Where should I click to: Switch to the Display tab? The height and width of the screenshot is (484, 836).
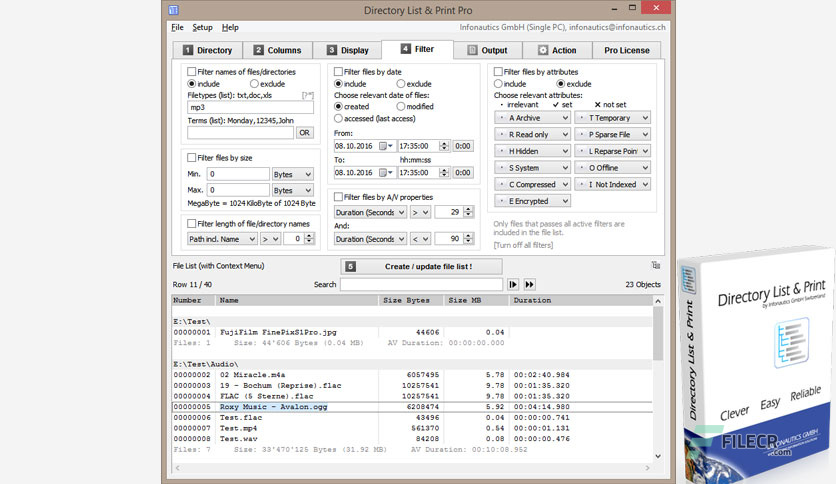point(347,50)
